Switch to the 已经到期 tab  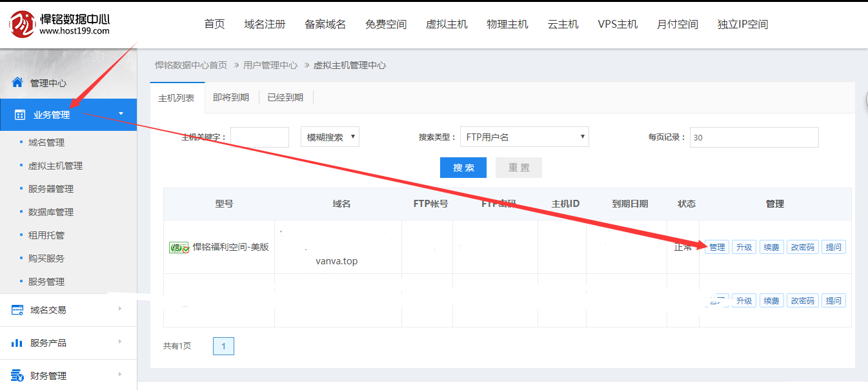pos(285,98)
